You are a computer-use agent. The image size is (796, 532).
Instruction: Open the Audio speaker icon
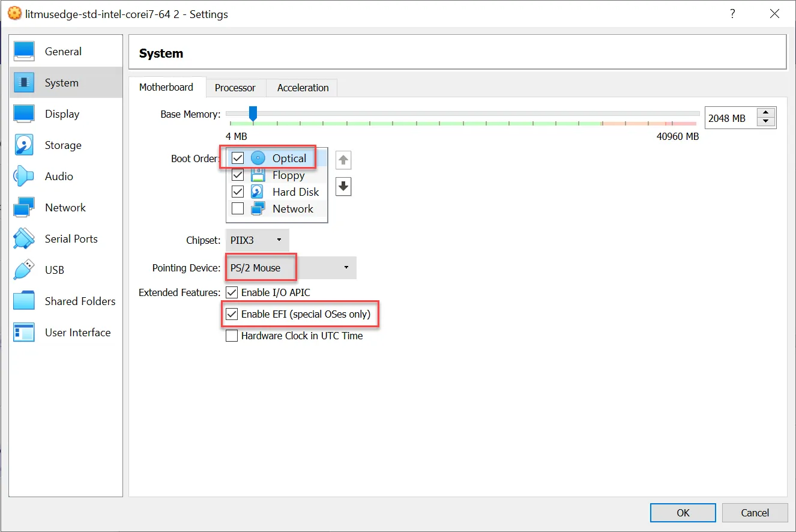click(24, 176)
